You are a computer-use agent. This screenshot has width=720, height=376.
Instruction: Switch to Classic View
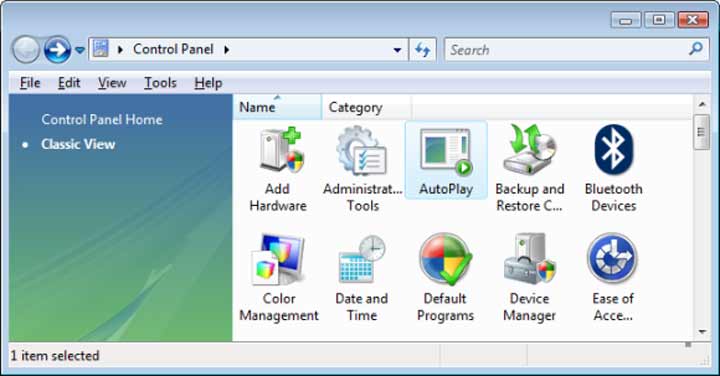point(78,144)
